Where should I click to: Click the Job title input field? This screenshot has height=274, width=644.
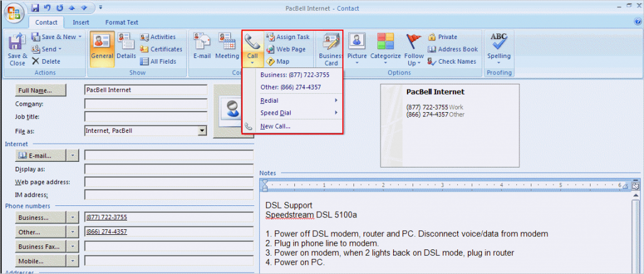pyautogui.click(x=145, y=117)
